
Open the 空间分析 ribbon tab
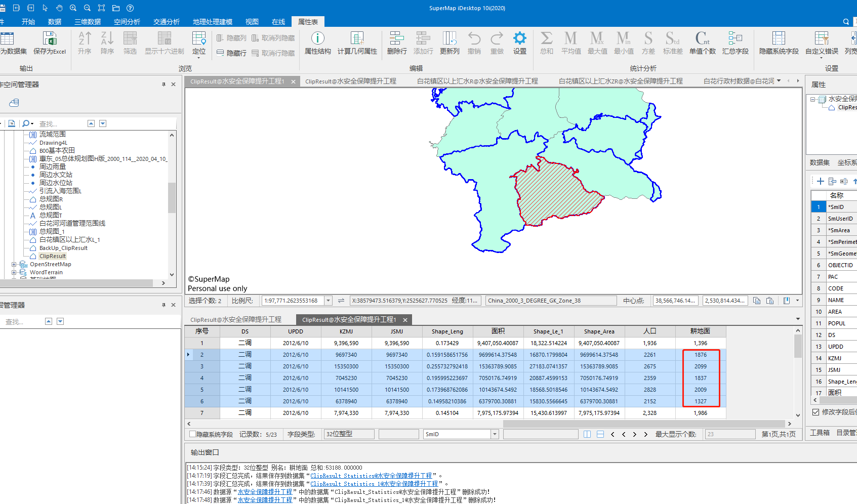point(127,22)
